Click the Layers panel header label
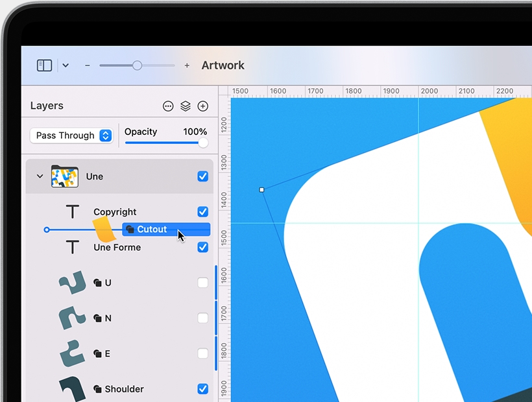The image size is (532, 402). click(45, 106)
